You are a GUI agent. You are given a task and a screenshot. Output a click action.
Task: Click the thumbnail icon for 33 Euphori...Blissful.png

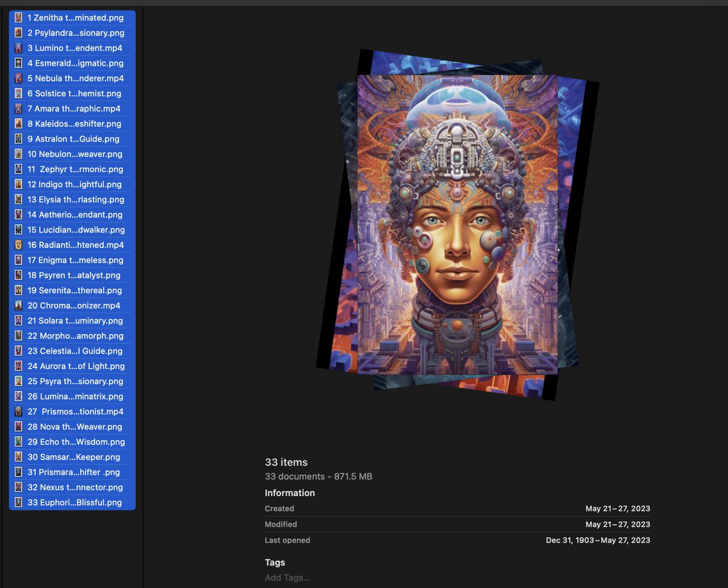(x=18, y=503)
